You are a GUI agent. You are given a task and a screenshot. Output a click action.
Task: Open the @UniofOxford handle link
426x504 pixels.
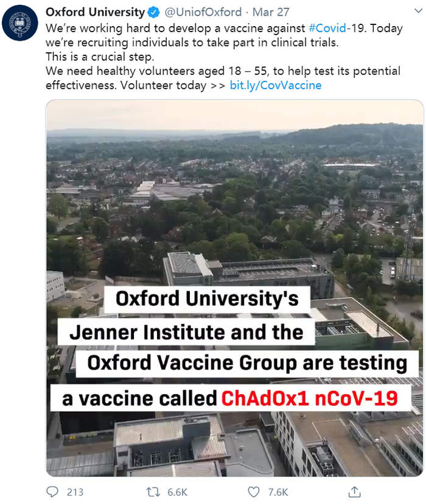tap(204, 12)
